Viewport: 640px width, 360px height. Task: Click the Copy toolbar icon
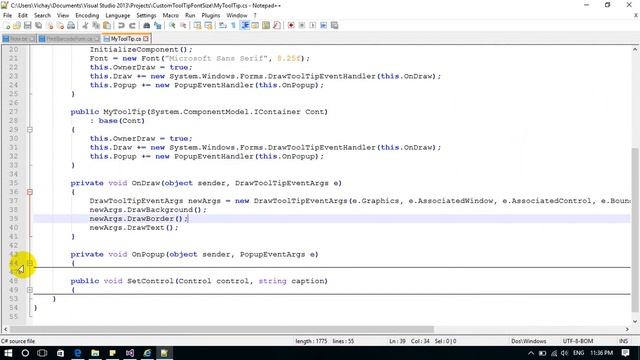pyautogui.click(x=96, y=25)
